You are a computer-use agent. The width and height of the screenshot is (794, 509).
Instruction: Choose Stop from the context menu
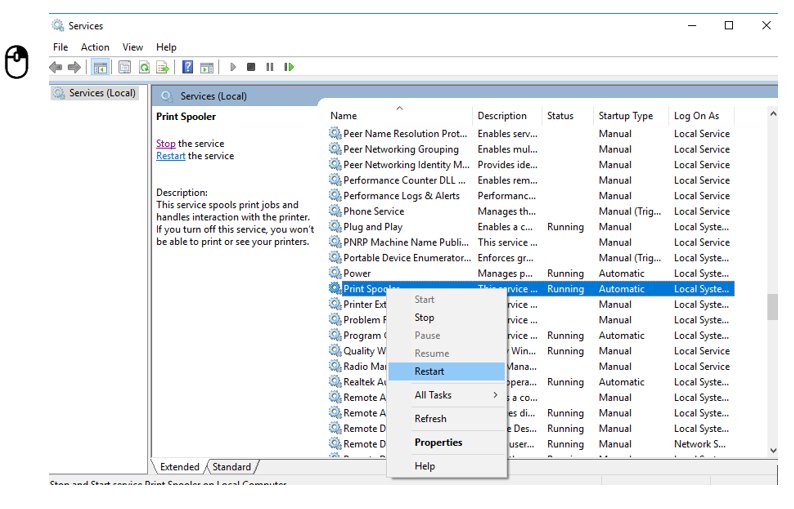pyautogui.click(x=424, y=317)
